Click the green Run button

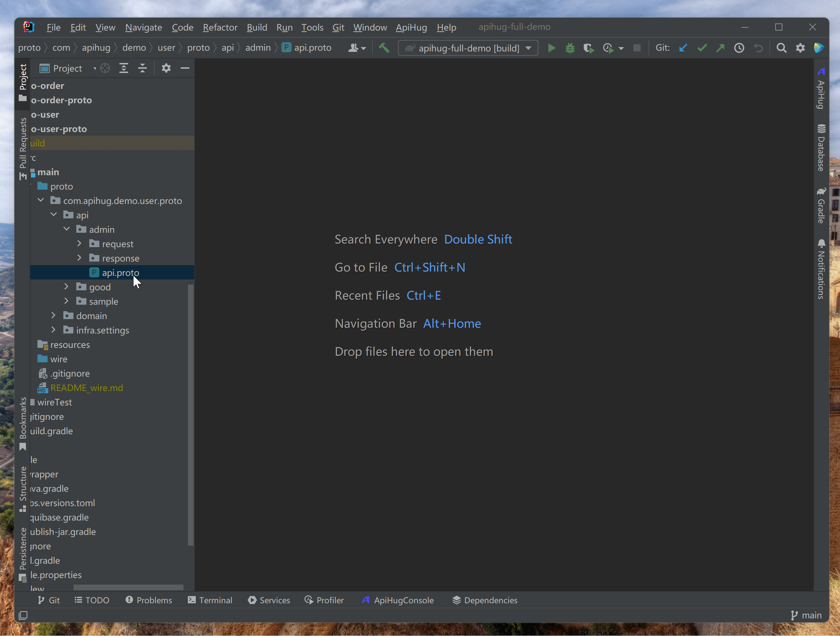click(551, 48)
